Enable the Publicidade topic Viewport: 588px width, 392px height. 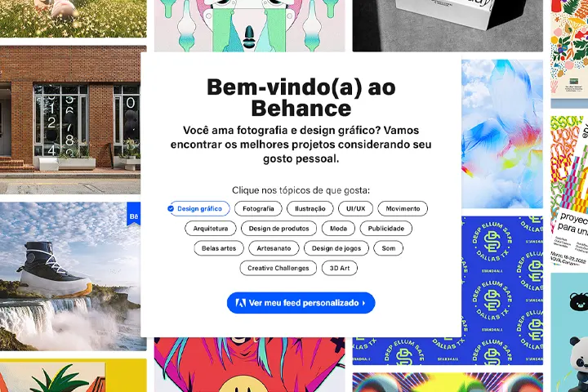[x=385, y=229]
